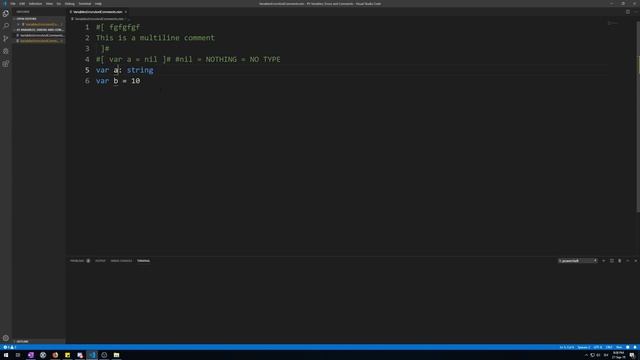
Task: Open the Search view in activity bar
Action: coord(6,26)
